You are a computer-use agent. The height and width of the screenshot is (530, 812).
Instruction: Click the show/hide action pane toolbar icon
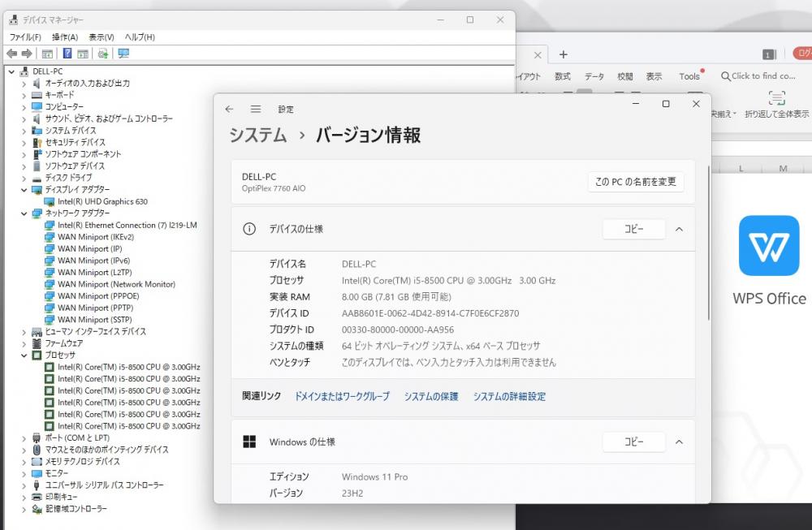(83, 54)
